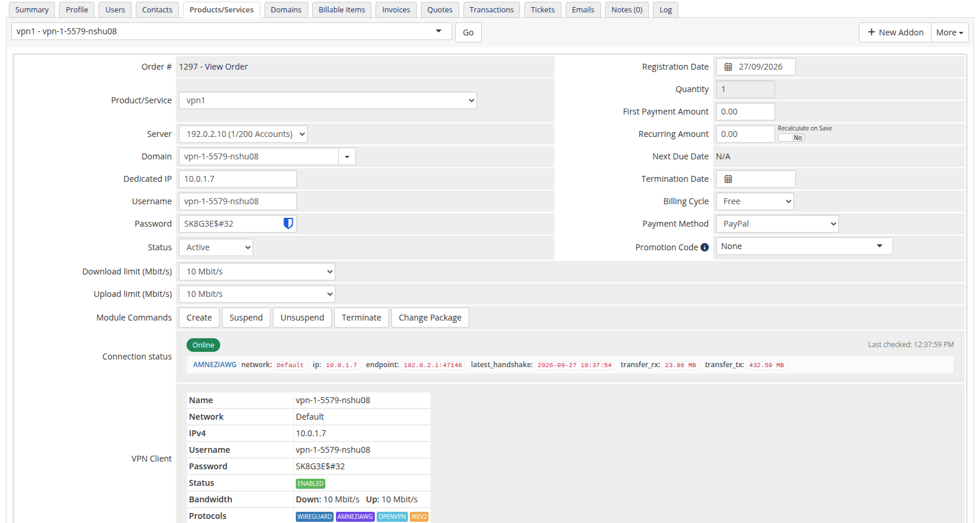Screen dimensions: 980x523
Task: Click the Change Package button
Action: (x=430, y=318)
